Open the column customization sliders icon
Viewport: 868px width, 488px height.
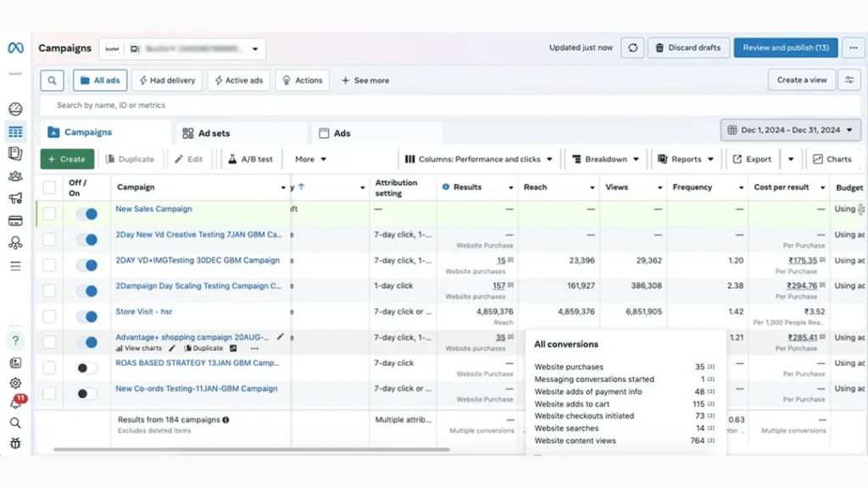[849, 80]
